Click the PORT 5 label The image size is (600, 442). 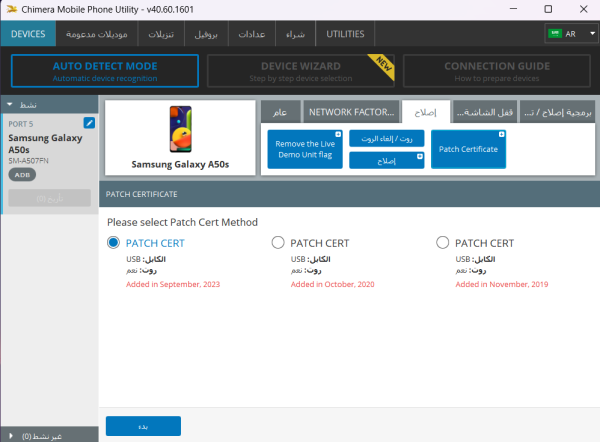click(21, 124)
